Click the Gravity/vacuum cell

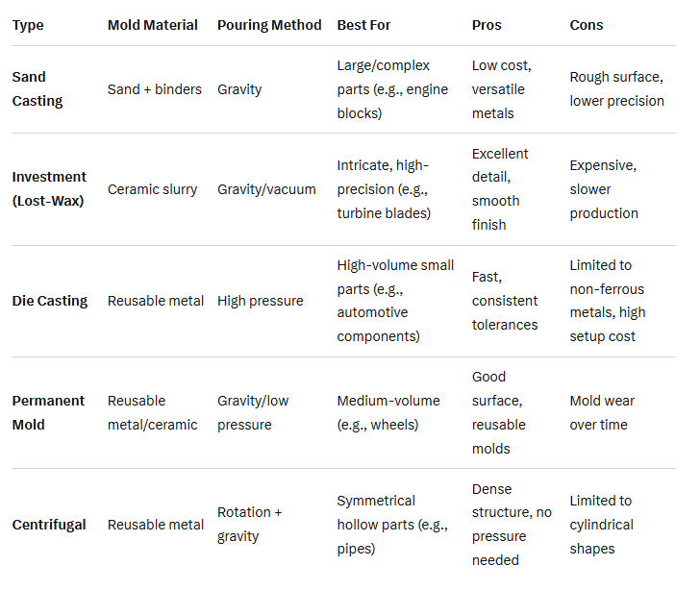(x=266, y=189)
